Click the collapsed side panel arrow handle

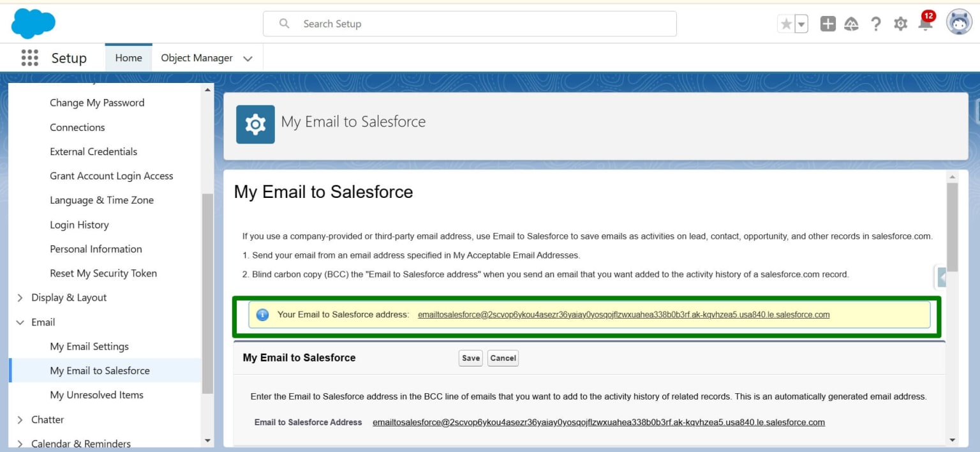coord(942,277)
